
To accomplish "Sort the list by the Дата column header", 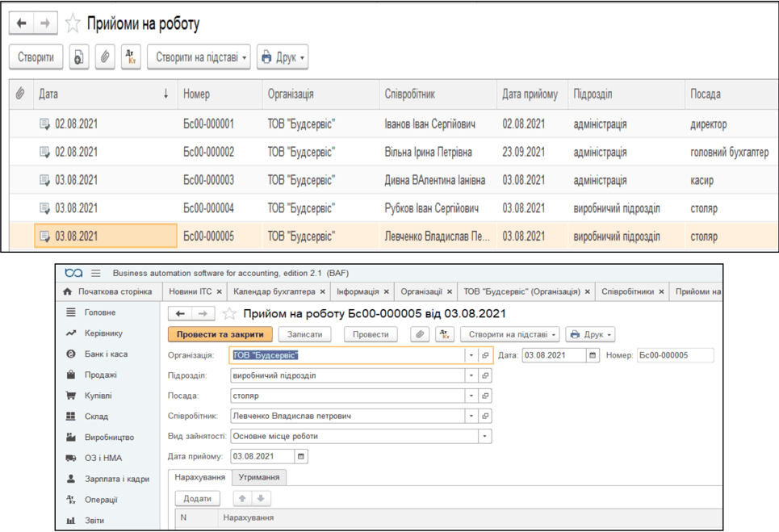I will [x=105, y=94].
